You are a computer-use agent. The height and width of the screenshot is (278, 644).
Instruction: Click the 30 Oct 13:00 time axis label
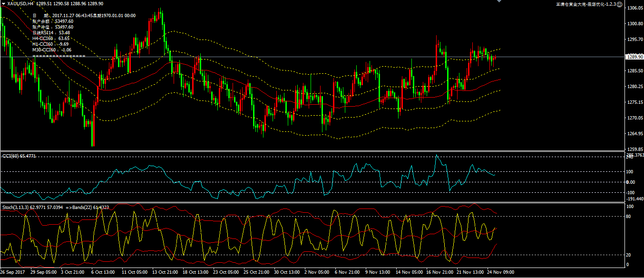[286, 272]
